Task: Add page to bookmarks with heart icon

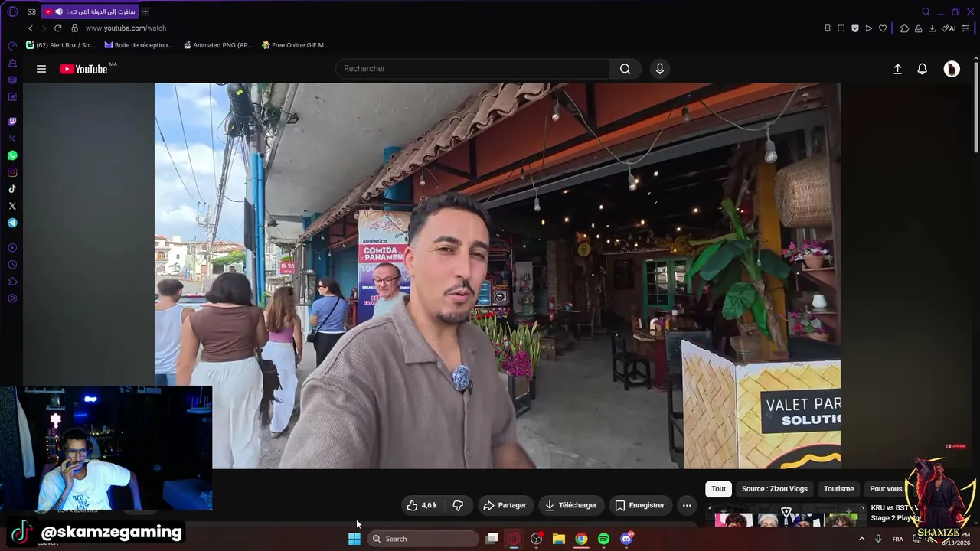Action: coord(883,28)
